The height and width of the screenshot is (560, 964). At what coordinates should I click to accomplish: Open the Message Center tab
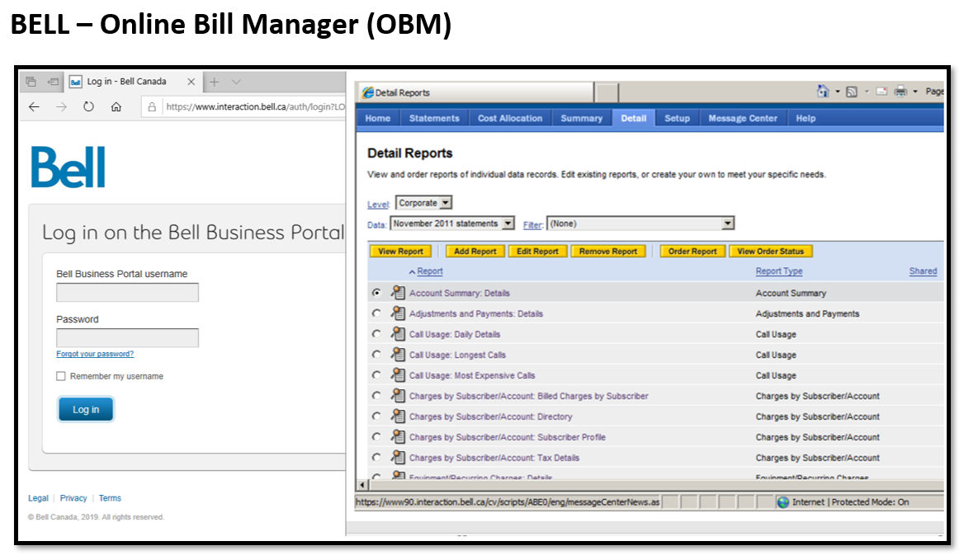(x=742, y=119)
